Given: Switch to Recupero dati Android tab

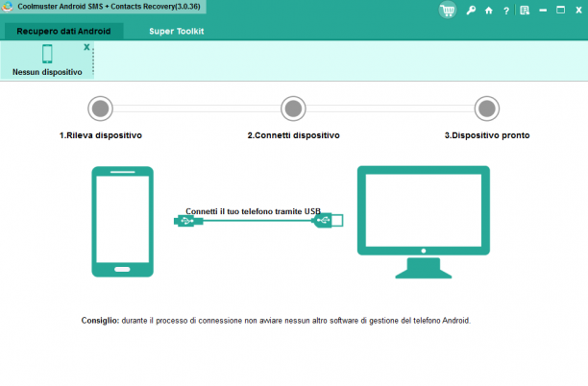Looking at the screenshot, I should (x=63, y=31).
